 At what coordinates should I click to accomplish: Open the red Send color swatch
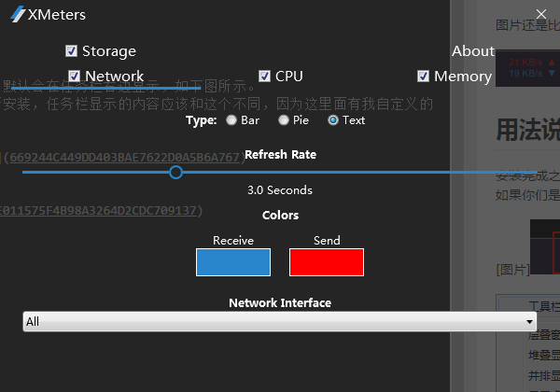click(x=327, y=262)
